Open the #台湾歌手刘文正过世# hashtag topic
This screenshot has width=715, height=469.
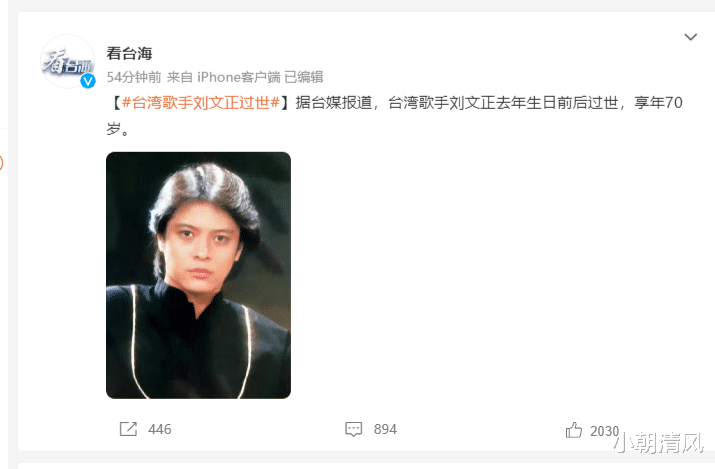(201, 103)
